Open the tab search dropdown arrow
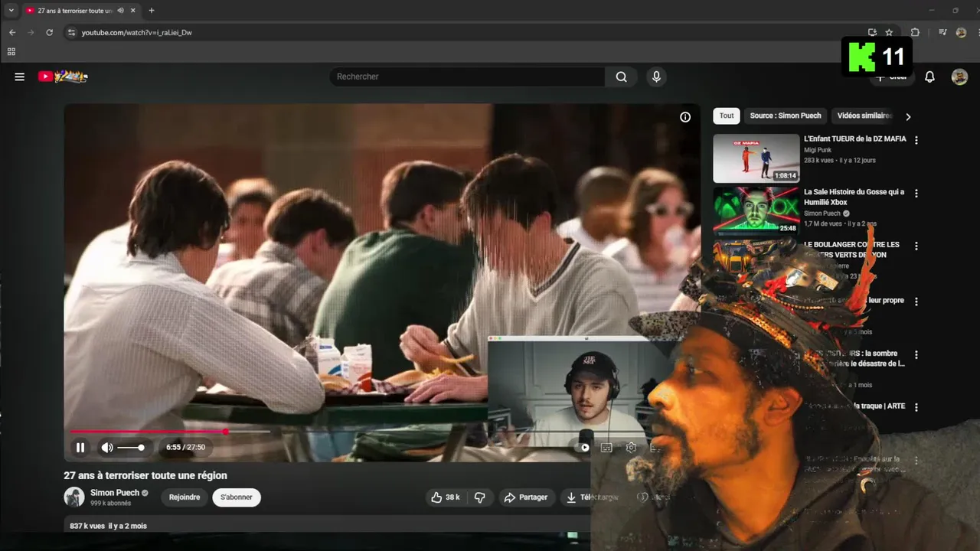Image resolution: width=980 pixels, height=551 pixels. (x=11, y=11)
